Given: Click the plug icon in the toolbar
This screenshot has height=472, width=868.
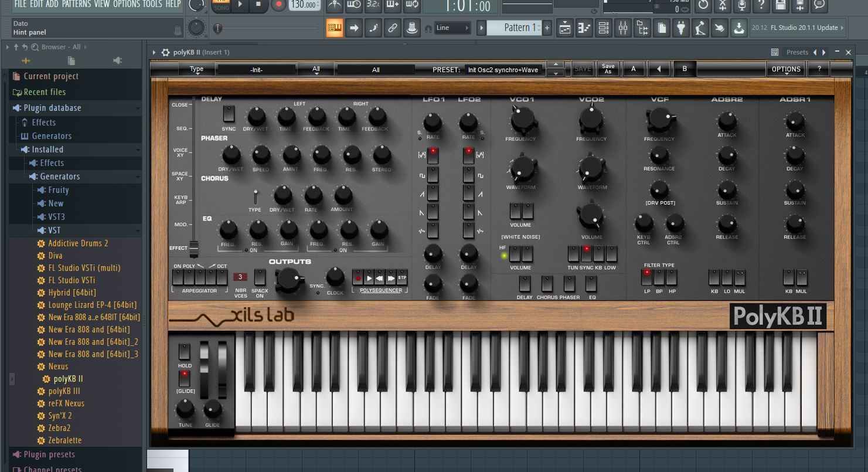Looking at the screenshot, I should [x=681, y=28].
